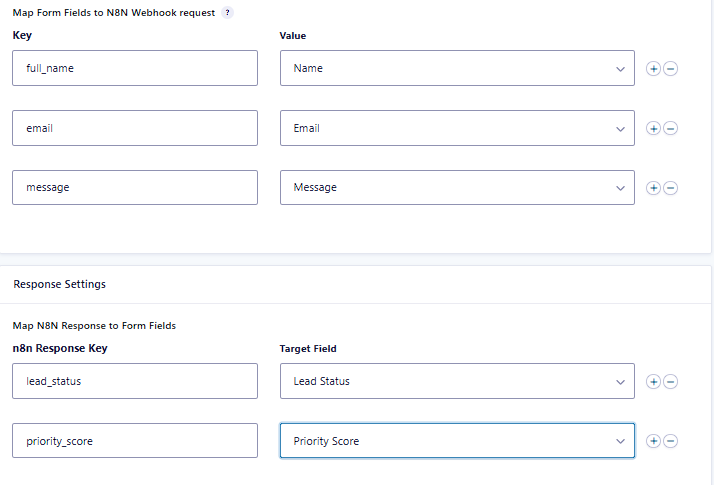Click the help icon beside Webhook request label

pos(228,13)
